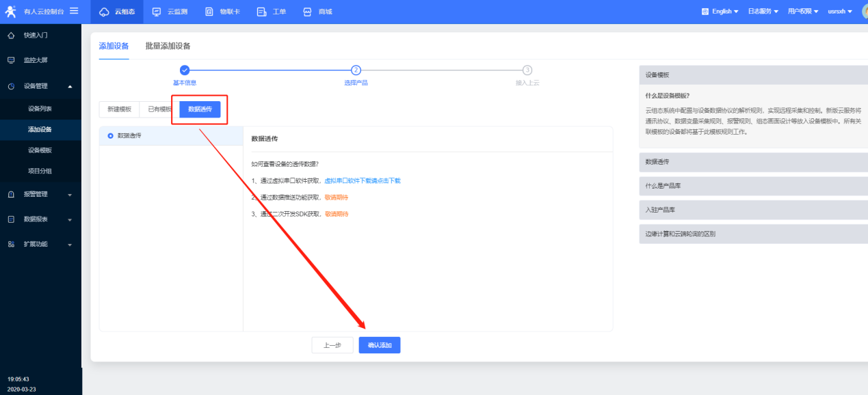The height and width of the screenshot is (395, 868).
Task: Click the 上一步 button
Action: [332, 345]
